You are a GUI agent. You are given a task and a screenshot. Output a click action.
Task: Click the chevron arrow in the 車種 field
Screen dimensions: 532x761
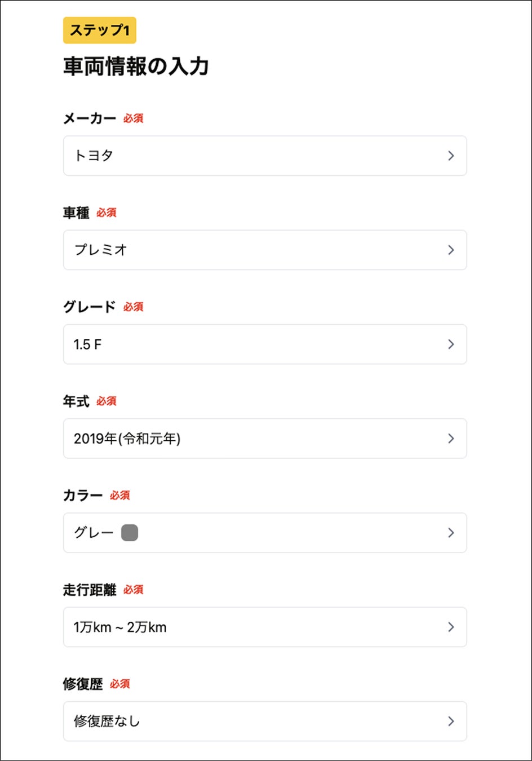pyautogui.click(x=451, y=250)
